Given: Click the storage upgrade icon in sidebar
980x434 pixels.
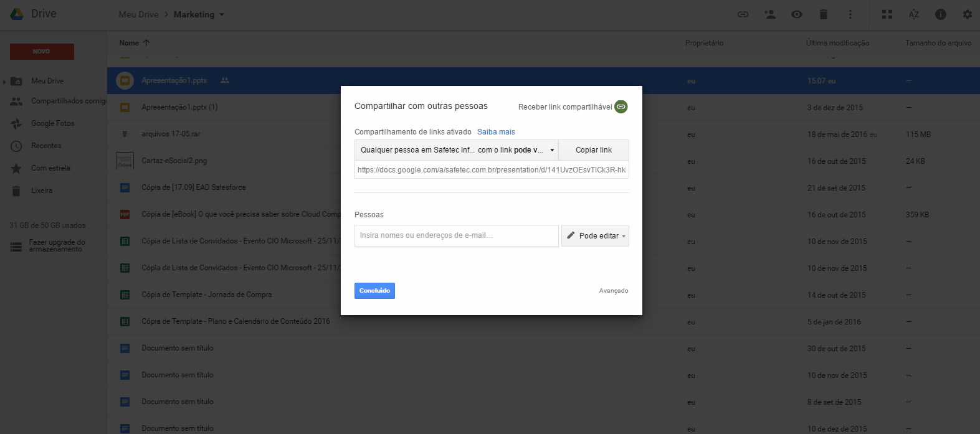Looking at the screenshot, I should pyautogui.click(x=16, y=247).
